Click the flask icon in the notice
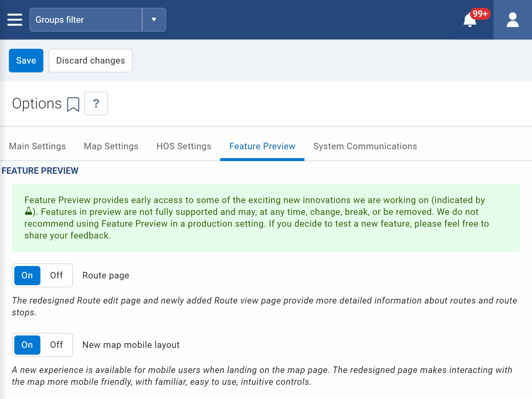The width and height of the screenshot is (532, 399). tap(28, 211)
